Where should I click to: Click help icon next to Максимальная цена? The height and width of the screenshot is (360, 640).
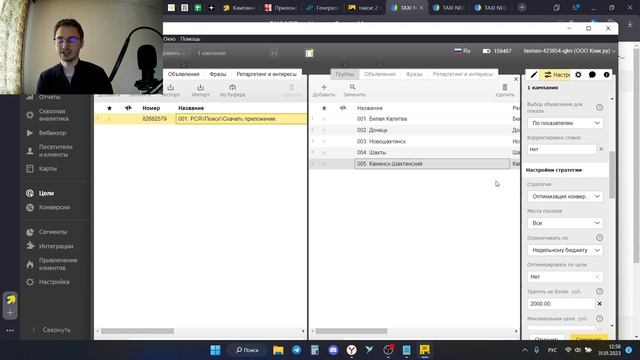[599, 318]
